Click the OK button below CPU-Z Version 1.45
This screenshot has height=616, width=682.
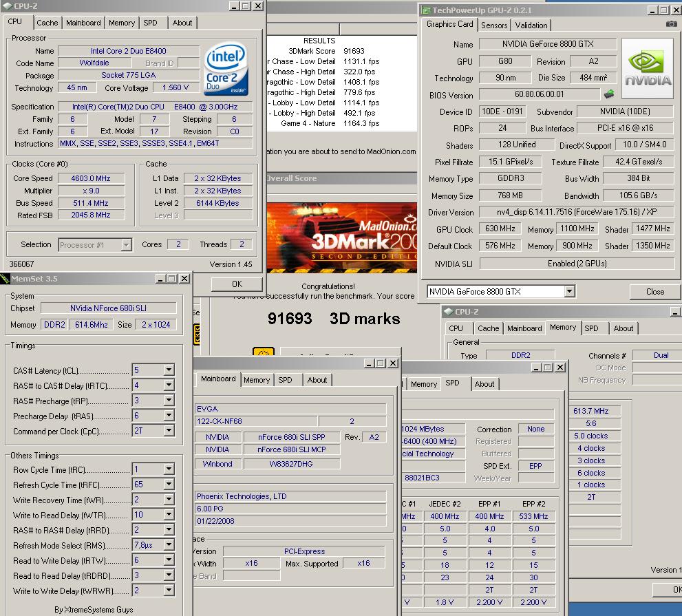[x=237, y=284]
